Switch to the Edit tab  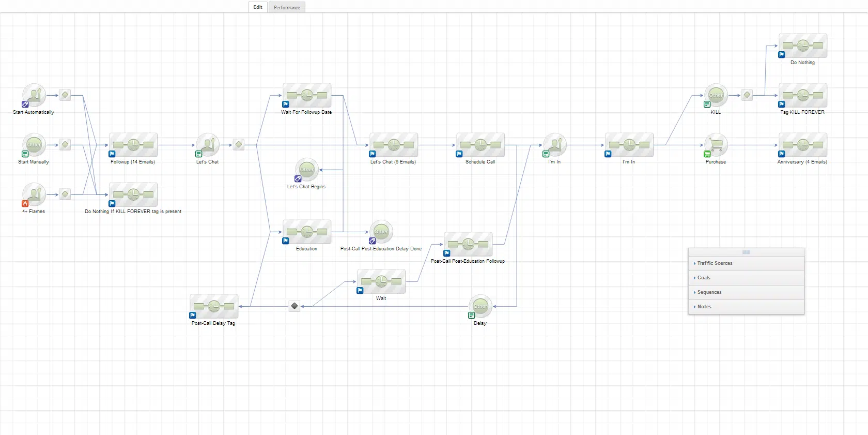pos(258,7)
